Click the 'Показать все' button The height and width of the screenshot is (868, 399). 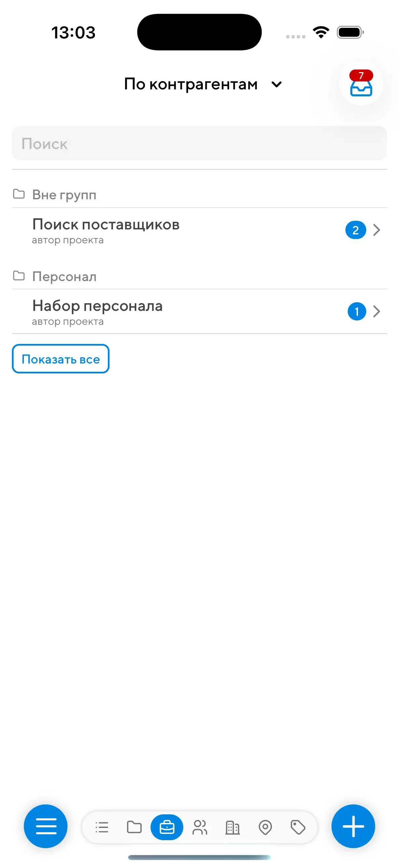pyautogui.click(x=61, y=359)
